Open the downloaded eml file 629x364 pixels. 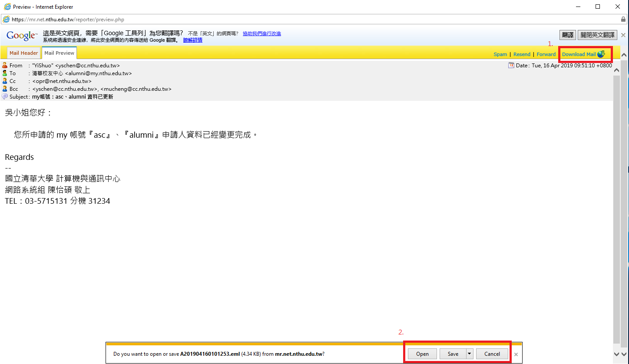click(x=422, y=354)
